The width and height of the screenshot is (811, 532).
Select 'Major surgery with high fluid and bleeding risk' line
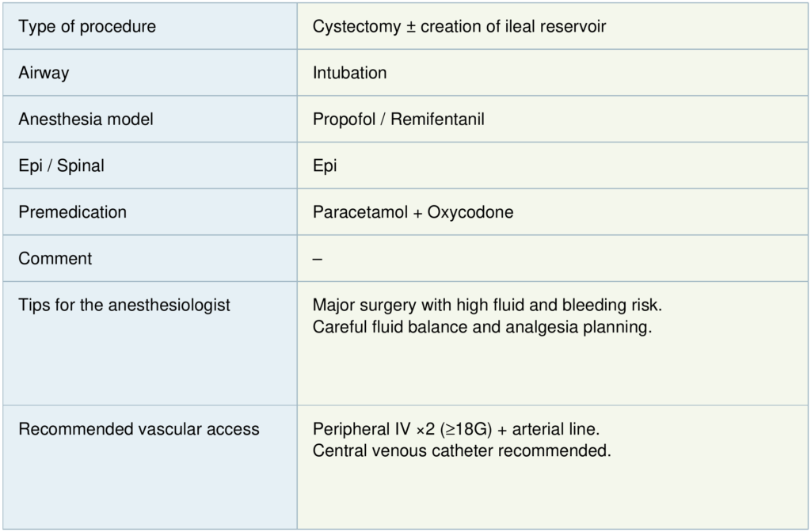(x=486, y=305)
